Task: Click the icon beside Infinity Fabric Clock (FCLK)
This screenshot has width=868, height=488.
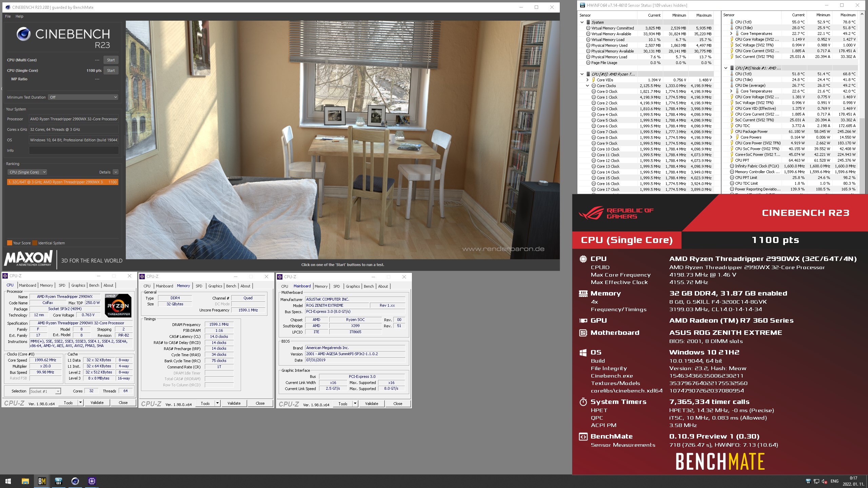Action: (732, 166)
